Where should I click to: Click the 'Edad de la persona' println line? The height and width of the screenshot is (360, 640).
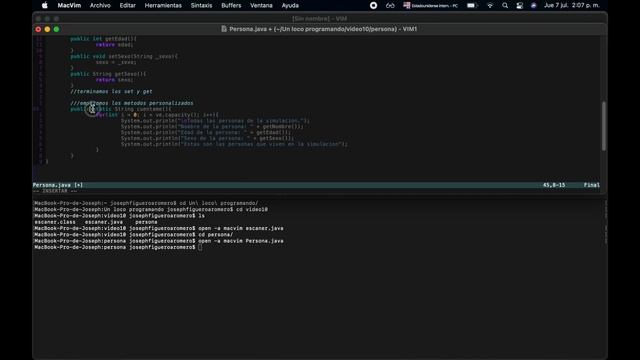pyautogui.click(x=206, y=132)
